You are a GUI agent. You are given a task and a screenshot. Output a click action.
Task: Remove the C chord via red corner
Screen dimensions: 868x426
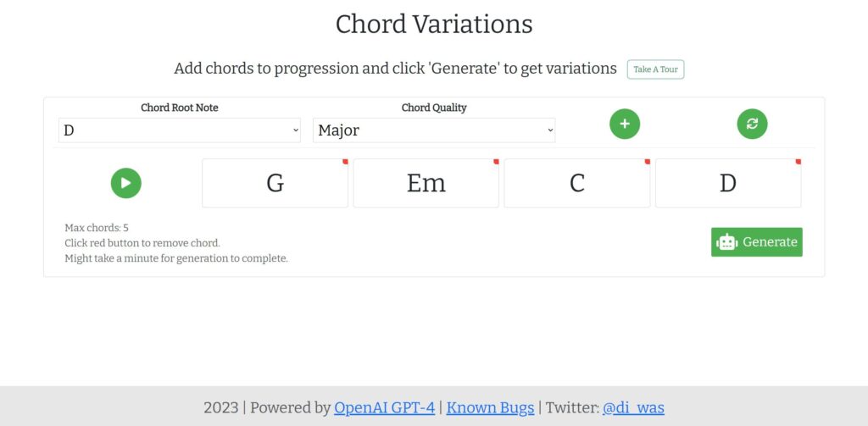click(x=647, y=161)
